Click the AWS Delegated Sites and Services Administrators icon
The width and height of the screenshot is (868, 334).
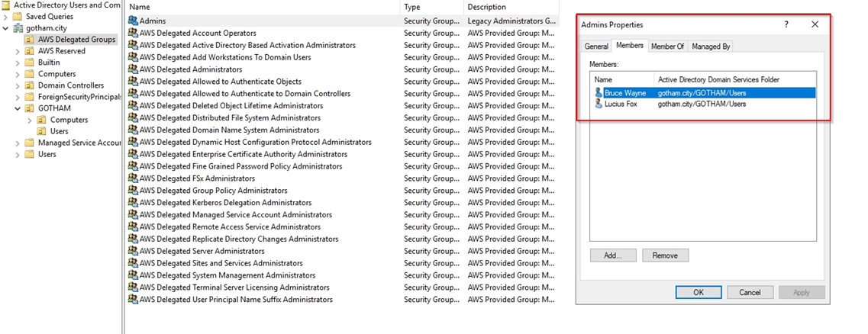[133, 262]
